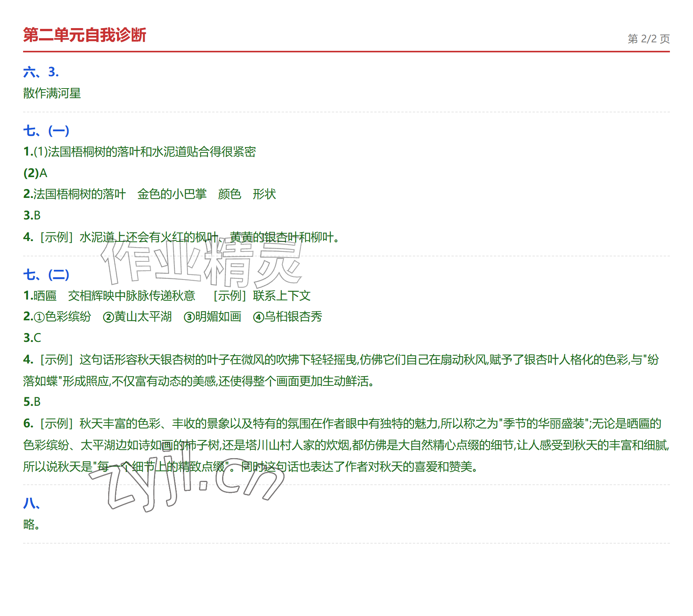Click the line starting 所以说秋天是

click(x=251, y=467)
